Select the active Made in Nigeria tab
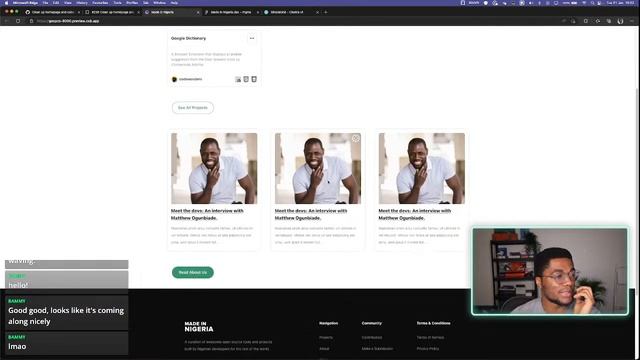Image resolution: width=640 pixels, height=360 pixels. (x=171, y=12)
